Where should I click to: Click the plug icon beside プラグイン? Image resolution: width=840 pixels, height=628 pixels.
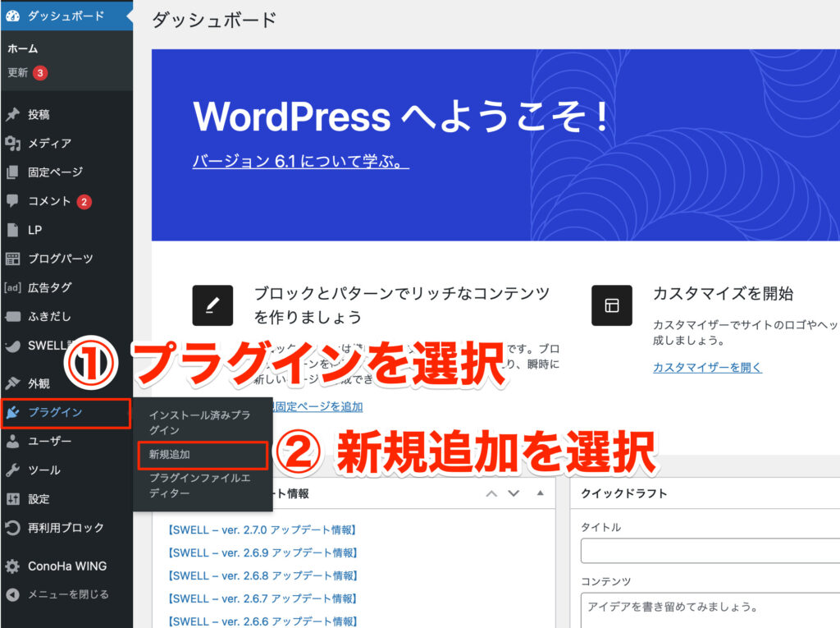pos(12,412)
